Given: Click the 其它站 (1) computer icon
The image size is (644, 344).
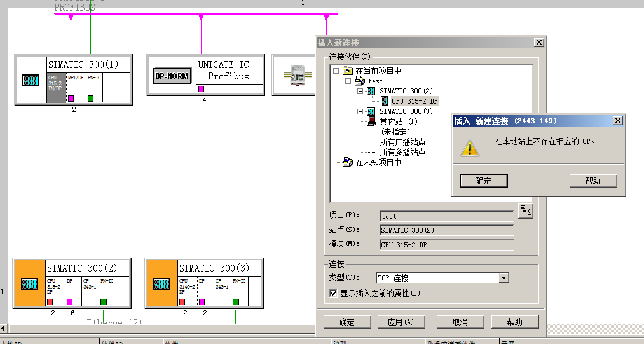Looking at the screenshot, I should [371, 121].
